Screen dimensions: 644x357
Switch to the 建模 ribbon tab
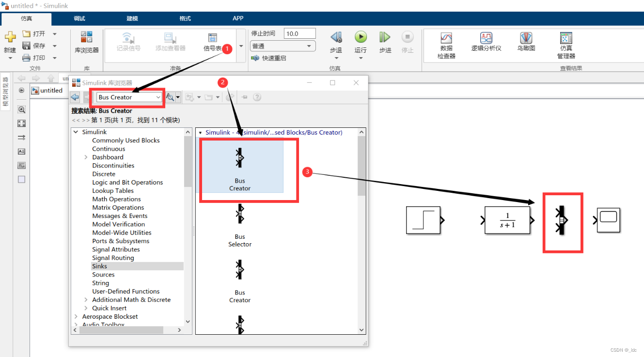click(132, 18)
